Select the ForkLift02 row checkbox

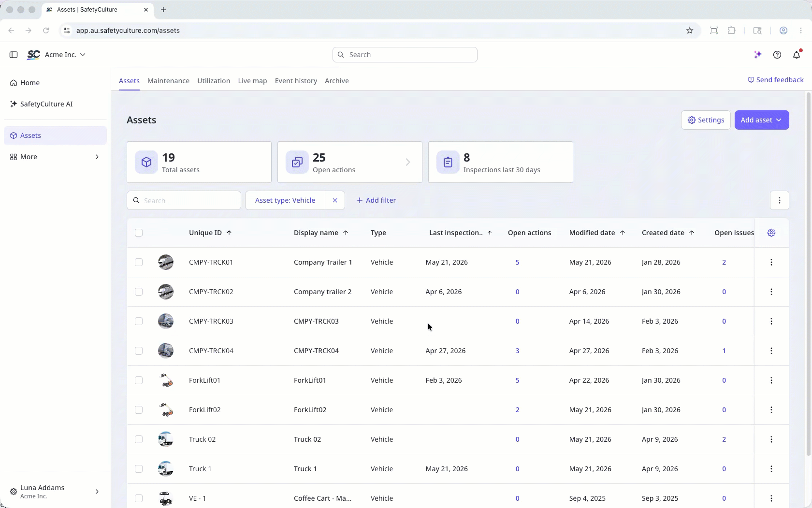139,410
